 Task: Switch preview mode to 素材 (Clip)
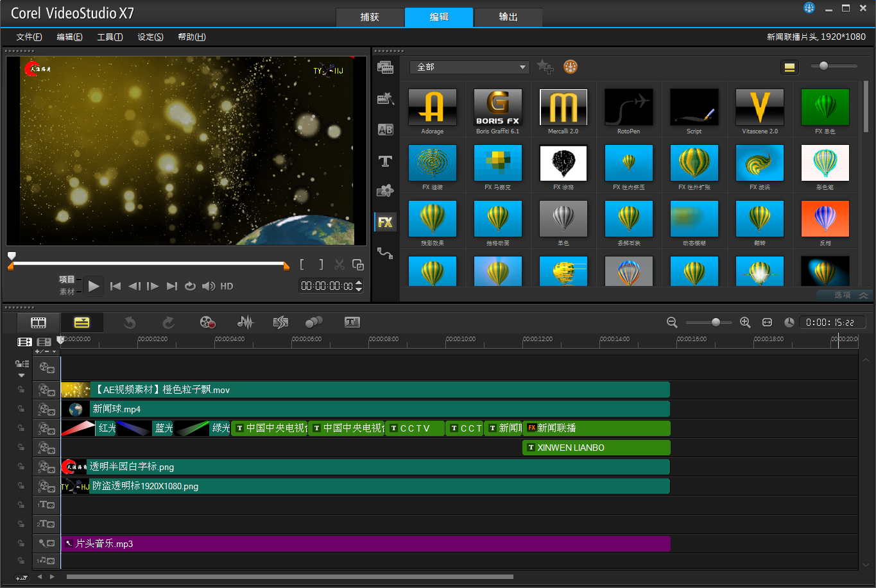(67, 292)
